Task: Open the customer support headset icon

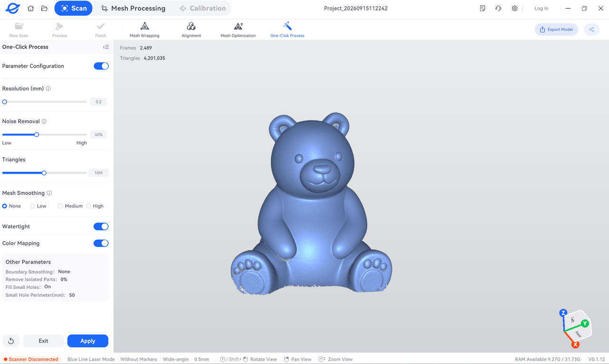Action: pyautogui.click(x=498, y=9)
